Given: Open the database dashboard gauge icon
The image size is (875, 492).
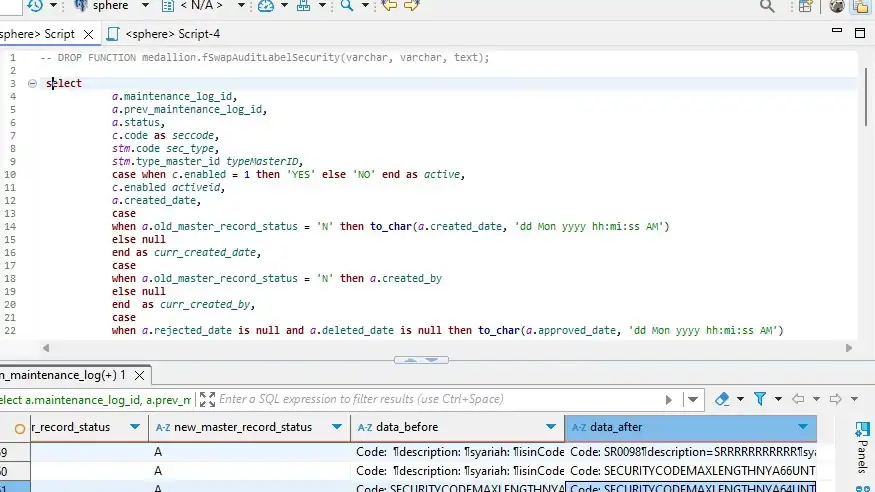Looking at the screenshot, I should pyautogui.click(x=266, y=6).
